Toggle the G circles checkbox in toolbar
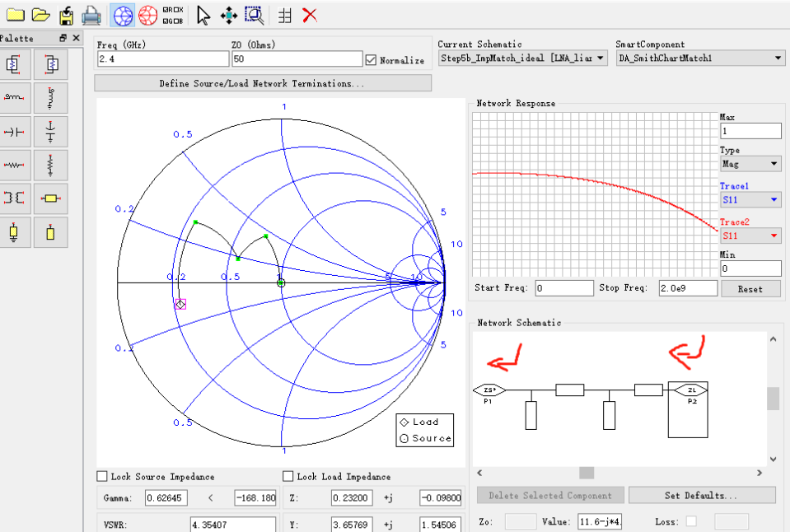809x532 pixels. [x=167, y=21]
